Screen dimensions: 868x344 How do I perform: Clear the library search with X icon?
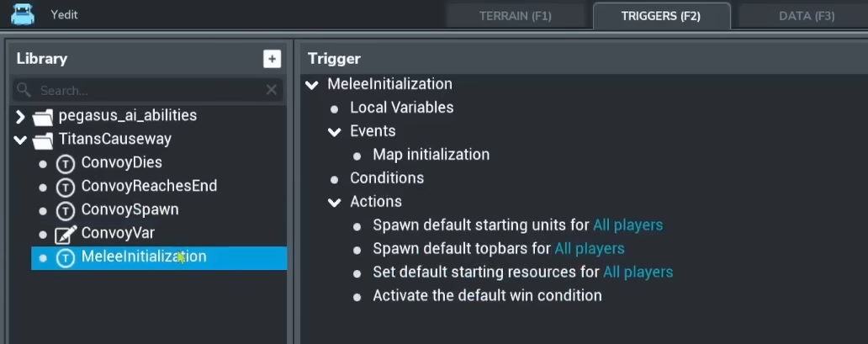coord(271,90)
